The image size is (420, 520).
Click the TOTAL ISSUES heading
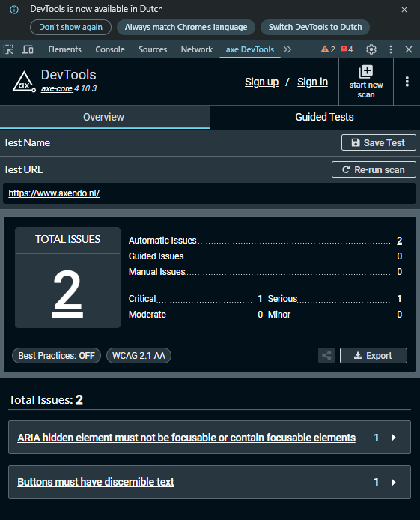(67, 239)
